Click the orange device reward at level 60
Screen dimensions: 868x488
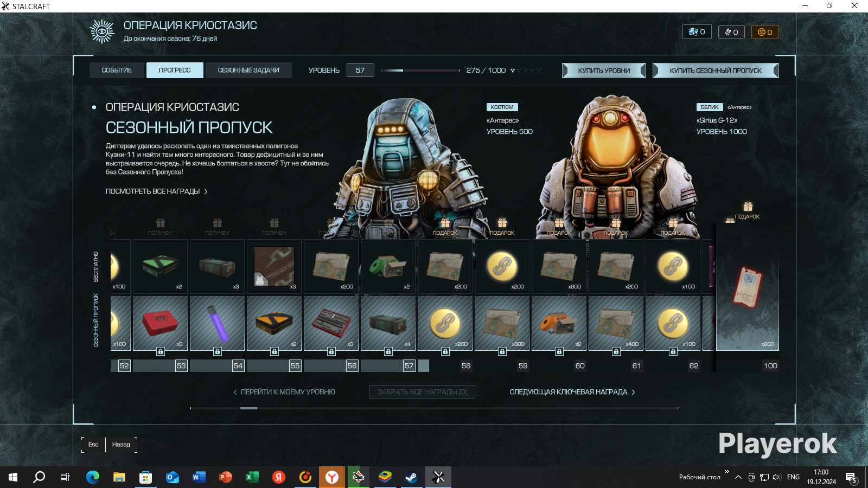coord(559,323)
